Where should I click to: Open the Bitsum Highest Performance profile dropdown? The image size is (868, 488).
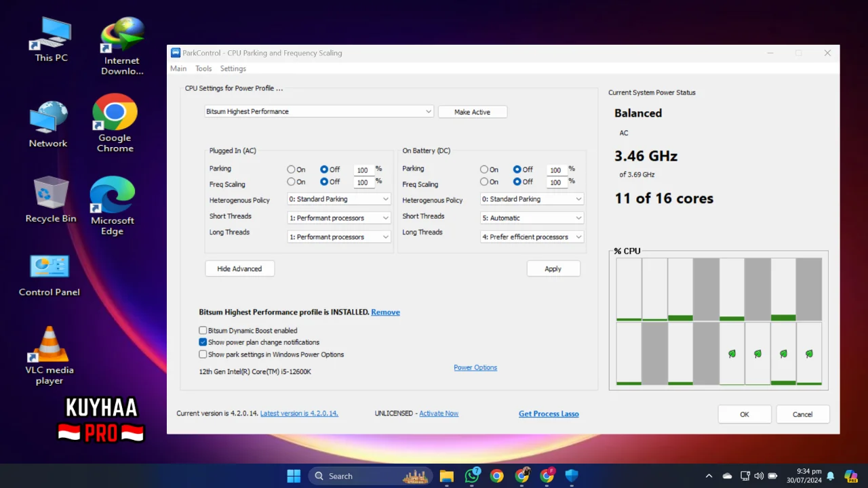pyautogui.click(x=319, y=111)
